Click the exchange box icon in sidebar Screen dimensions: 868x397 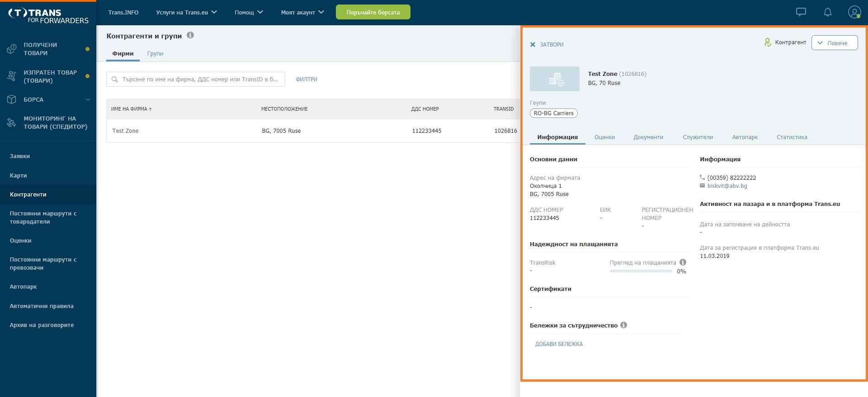[x=12, y=99]
